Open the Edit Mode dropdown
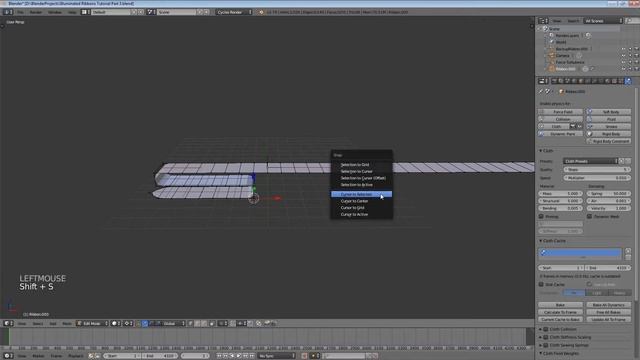This screenshot has width=640, height=360. click(92, 323)
